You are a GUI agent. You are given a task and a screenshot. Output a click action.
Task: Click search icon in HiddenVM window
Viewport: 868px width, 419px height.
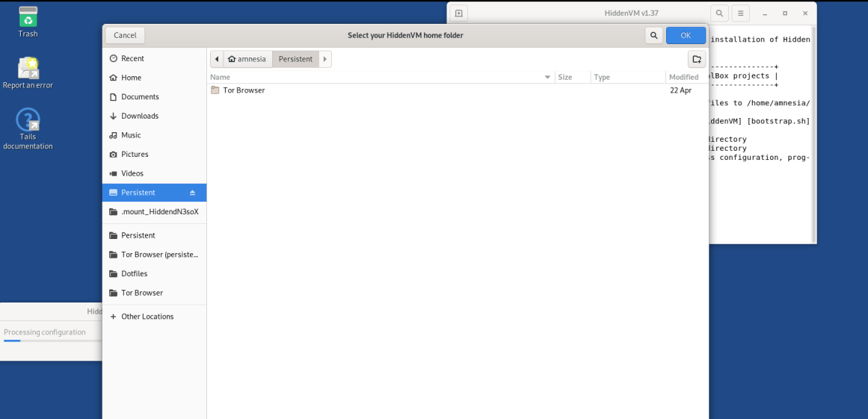click(x=719, y=13)
